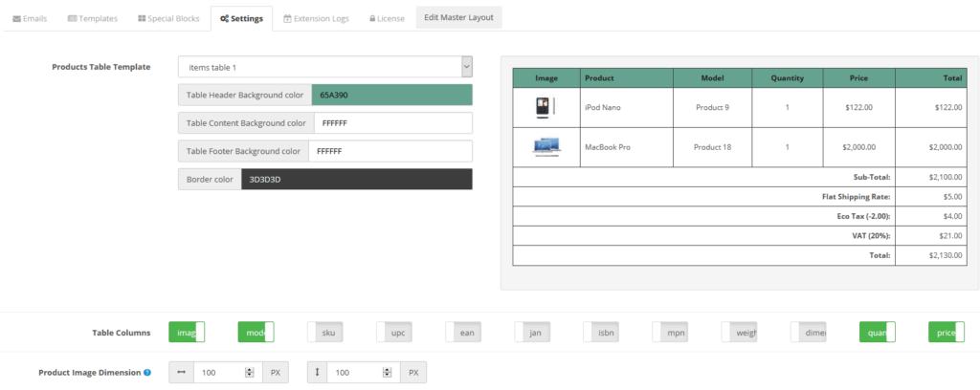
Task: Click the 'Product 18' model cell
Action: click(x=712, y=147)
